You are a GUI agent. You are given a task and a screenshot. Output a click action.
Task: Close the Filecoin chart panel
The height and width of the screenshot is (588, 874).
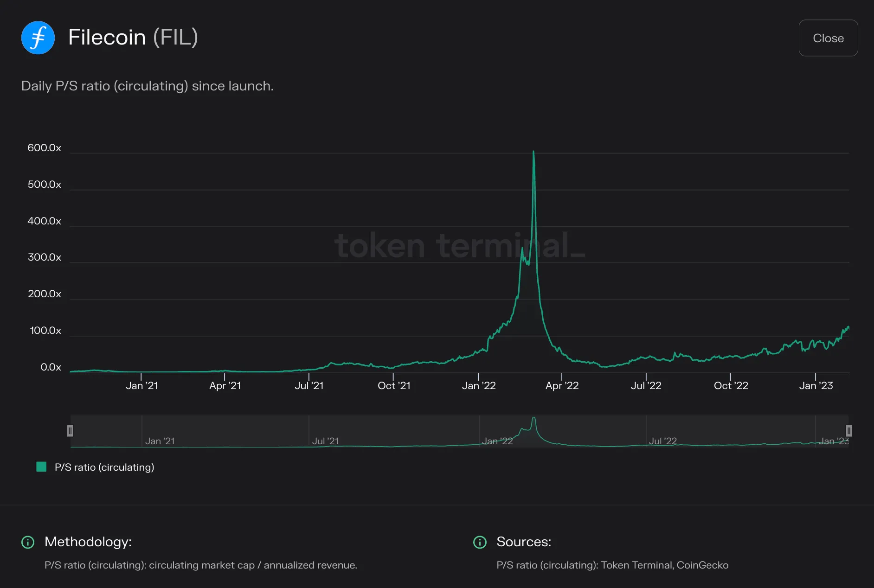[x=828, y=38]
